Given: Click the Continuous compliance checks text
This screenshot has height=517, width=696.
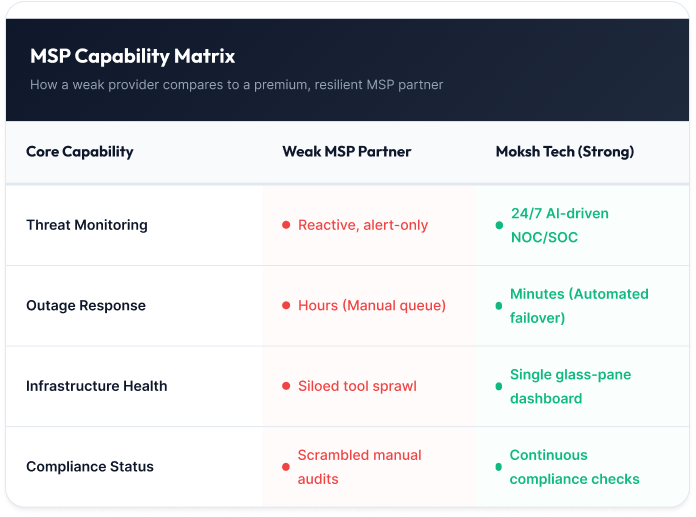Looking at the screenshot, I should coord(574,467).
